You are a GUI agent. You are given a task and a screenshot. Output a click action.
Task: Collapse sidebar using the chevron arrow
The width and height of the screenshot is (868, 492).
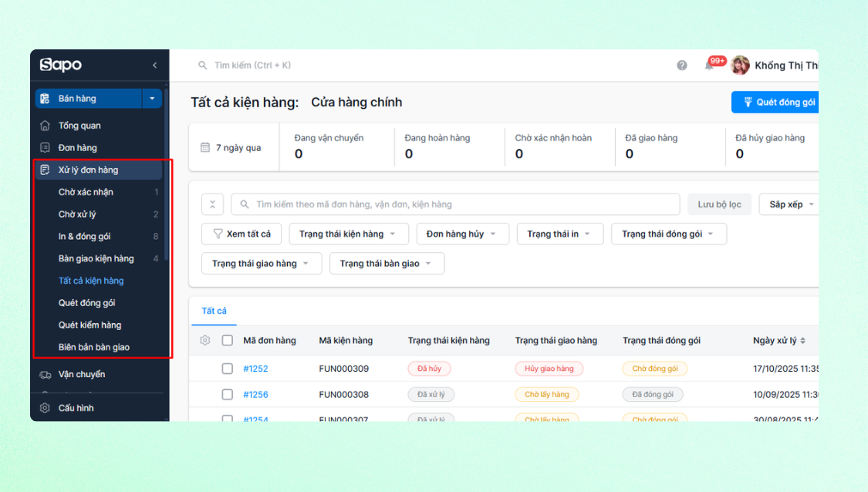point(154,66)
